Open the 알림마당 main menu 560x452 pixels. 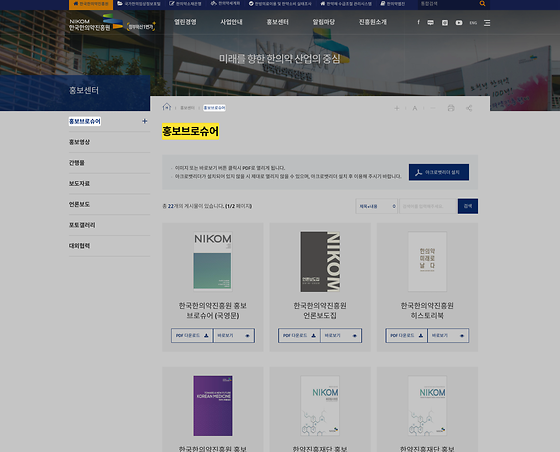click(x=323, y=22)
